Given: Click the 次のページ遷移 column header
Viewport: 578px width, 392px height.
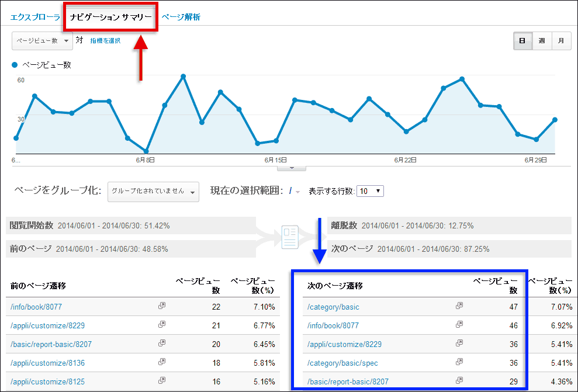Looking at the screenshot, I should pyautogui.click(x=335, y=286).
